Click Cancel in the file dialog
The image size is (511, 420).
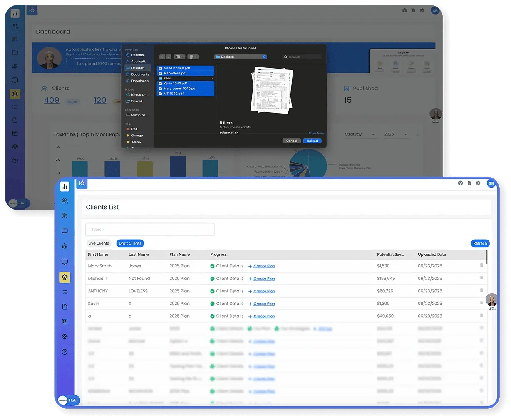click(x=292, y=141)
